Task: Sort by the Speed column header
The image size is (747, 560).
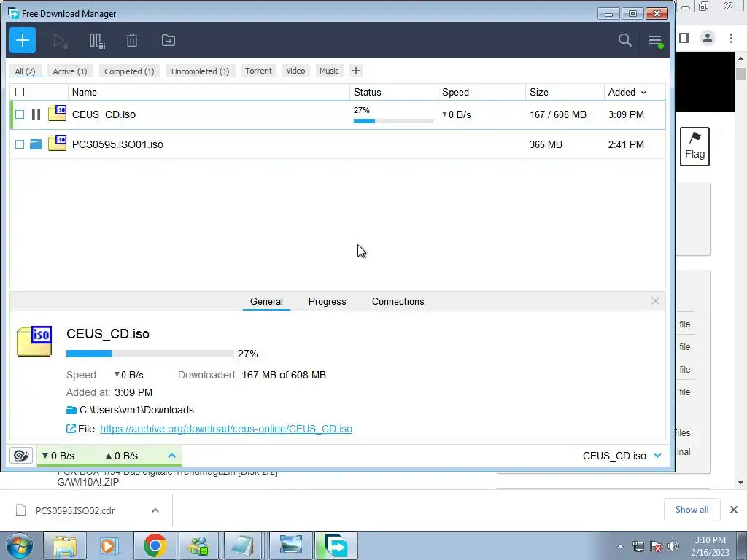Action: [x=481, y=92]
